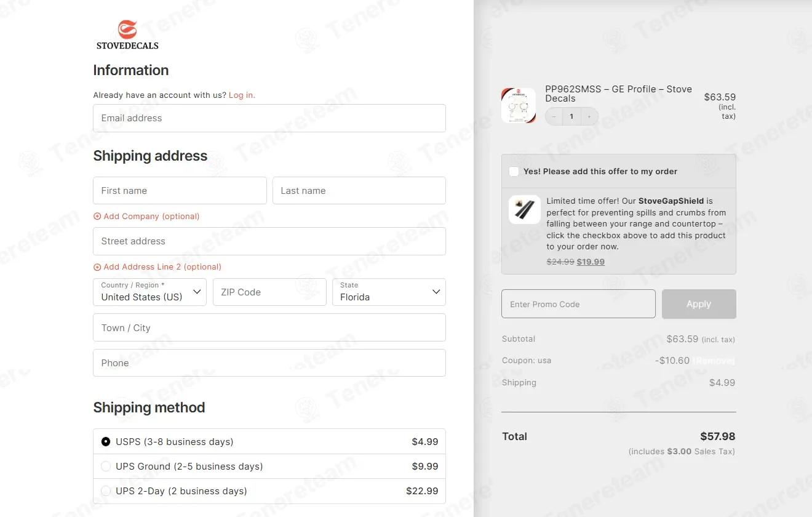The width and height of the screenshot is (812, 517).
Task: Click the Street address input
Action: point(269,241)
